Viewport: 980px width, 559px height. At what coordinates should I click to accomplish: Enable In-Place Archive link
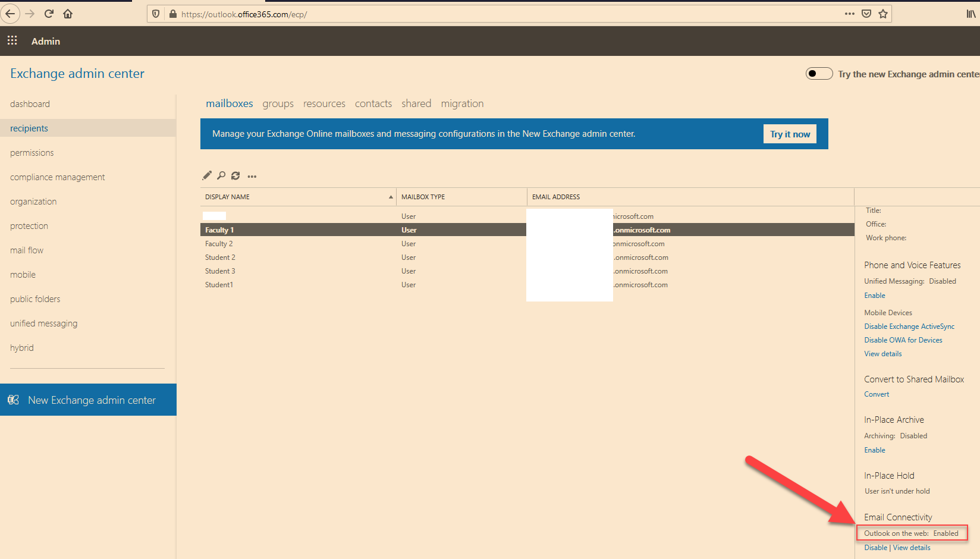click(874, 450)
